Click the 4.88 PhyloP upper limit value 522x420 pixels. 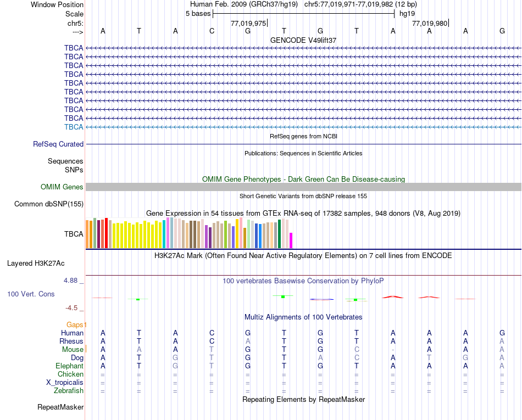(x=70, y=281)
